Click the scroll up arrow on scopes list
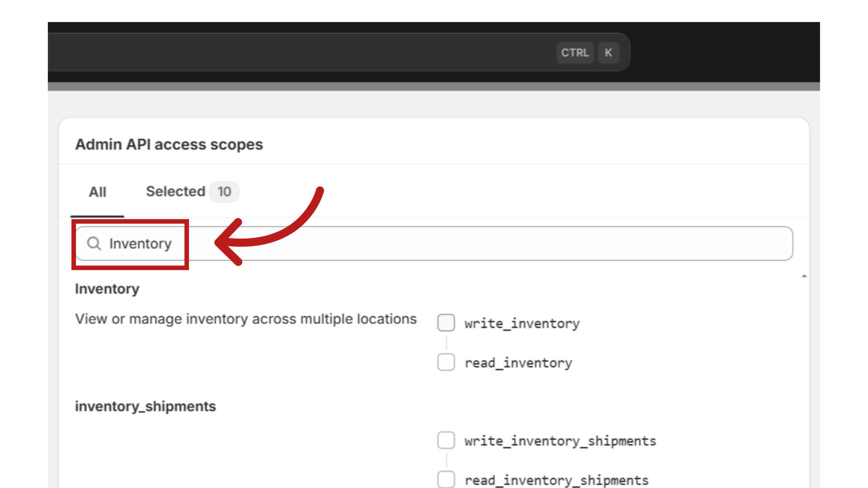This screenshot has height=488, width=868. 804,276
